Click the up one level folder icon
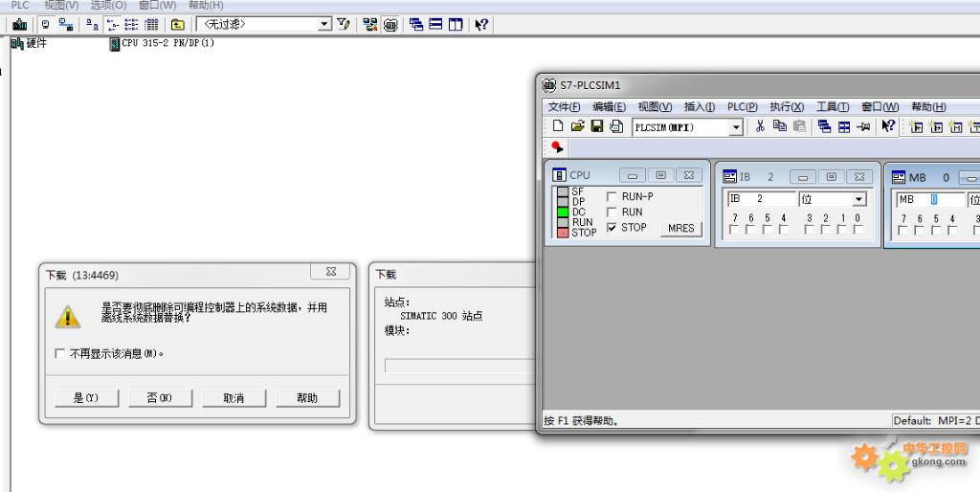This screenshot has width=980, height=492. pyautogui.click(x=178, y=24)
